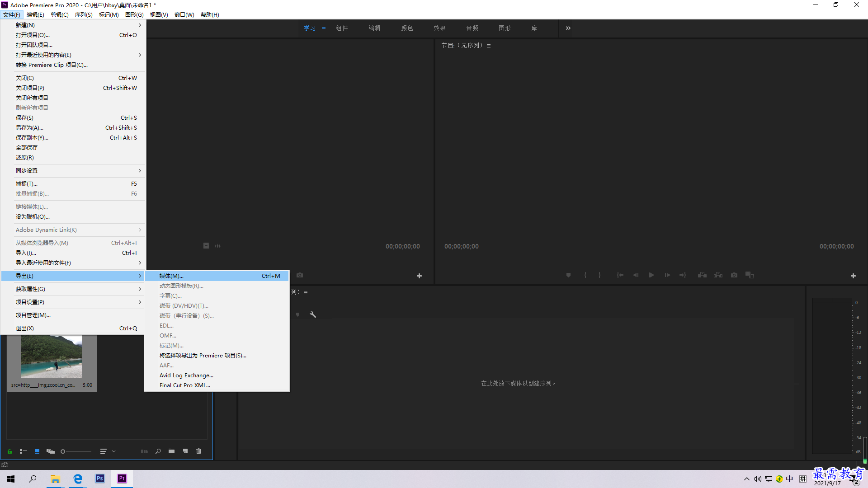Click New Item icon in project panel
Image resolution: width=868 pixels, height=488 pixels.
[x=185, y=451]
